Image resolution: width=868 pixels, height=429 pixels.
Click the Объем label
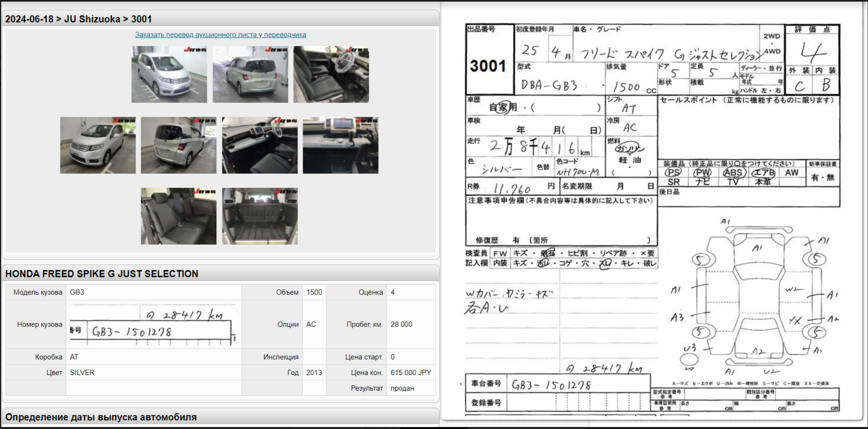pyautogui.click(x=287, y=292)
